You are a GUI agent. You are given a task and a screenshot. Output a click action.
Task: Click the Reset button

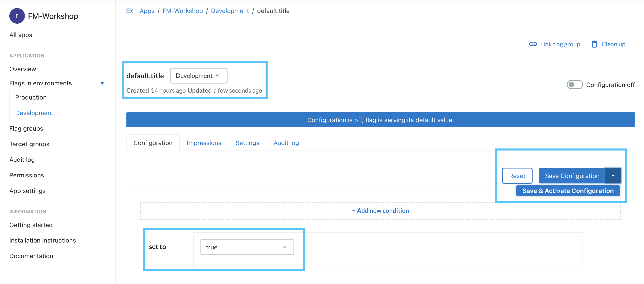517,176
